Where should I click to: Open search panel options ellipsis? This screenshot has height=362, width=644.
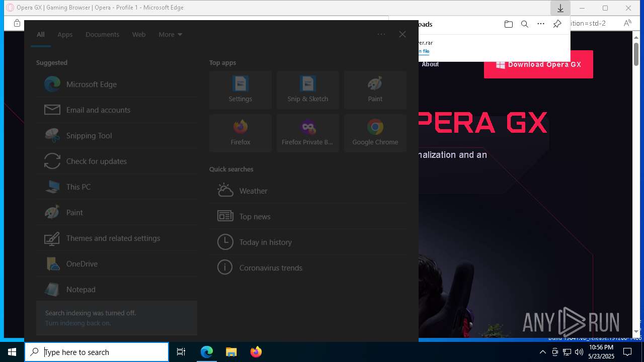point(381,34)
